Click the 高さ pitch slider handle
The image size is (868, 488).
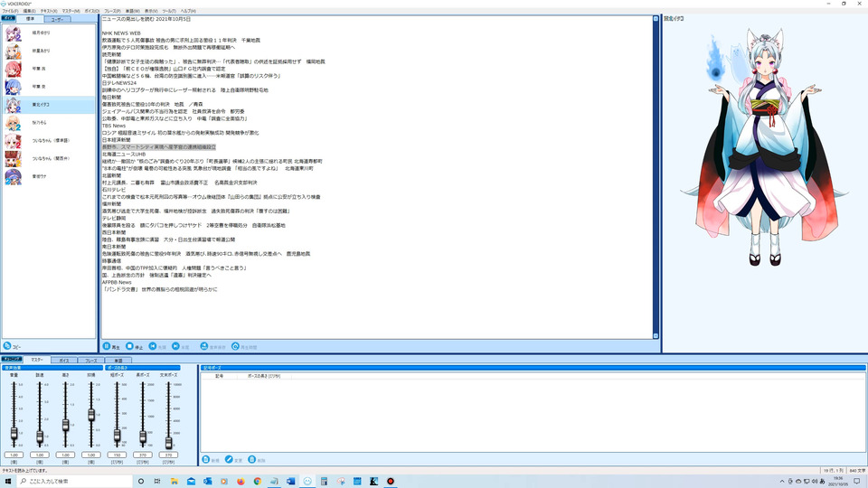click(65, 425)
